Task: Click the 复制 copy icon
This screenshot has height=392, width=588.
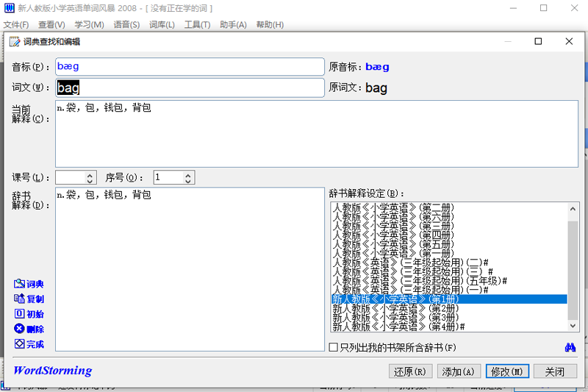Action: 29,299
